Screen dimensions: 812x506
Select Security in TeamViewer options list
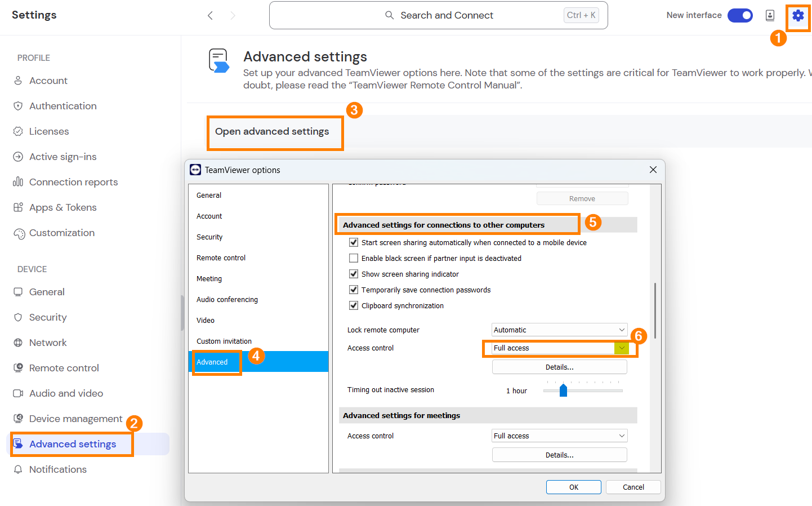258,237
